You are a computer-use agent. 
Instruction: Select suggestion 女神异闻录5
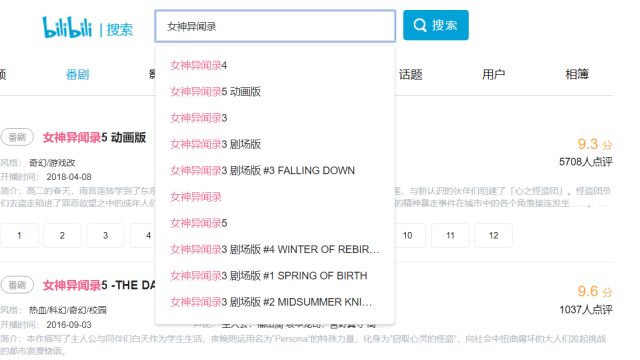(198, 223)
